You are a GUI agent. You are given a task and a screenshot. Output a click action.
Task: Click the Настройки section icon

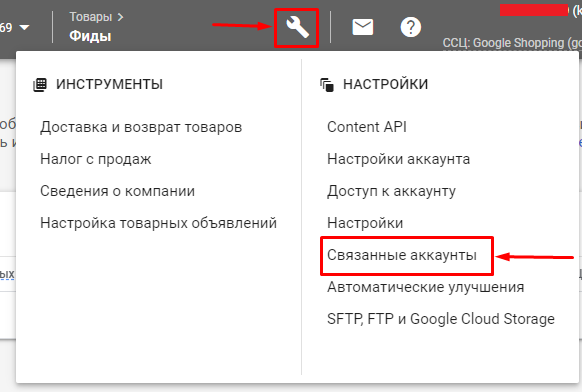327,85
